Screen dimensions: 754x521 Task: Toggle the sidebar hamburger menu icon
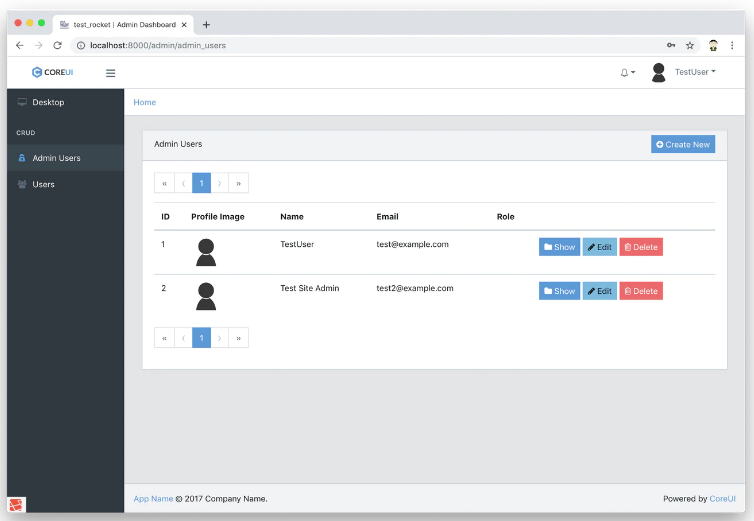pos(110,73)
